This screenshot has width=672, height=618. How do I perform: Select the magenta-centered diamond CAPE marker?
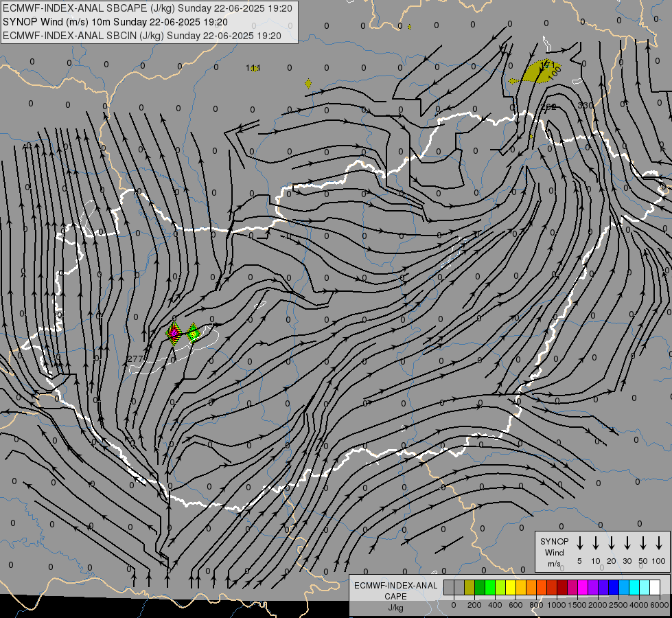(x=174, y=333)
